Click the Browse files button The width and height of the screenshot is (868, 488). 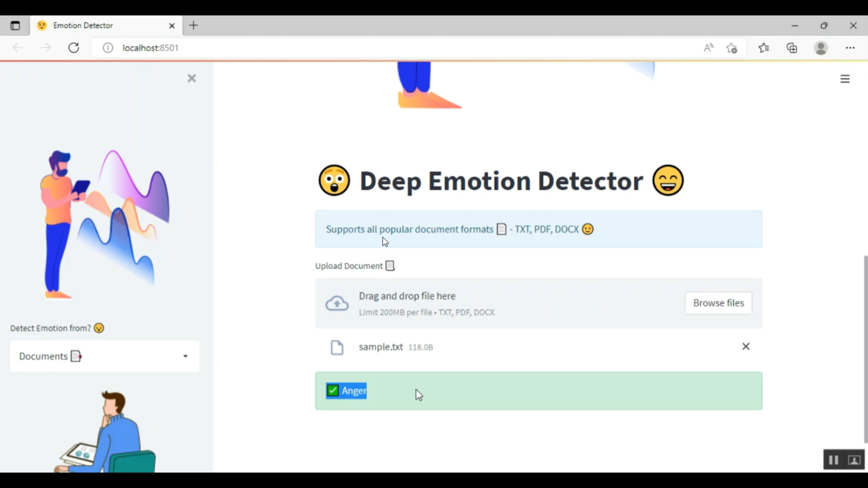point(718,303)
